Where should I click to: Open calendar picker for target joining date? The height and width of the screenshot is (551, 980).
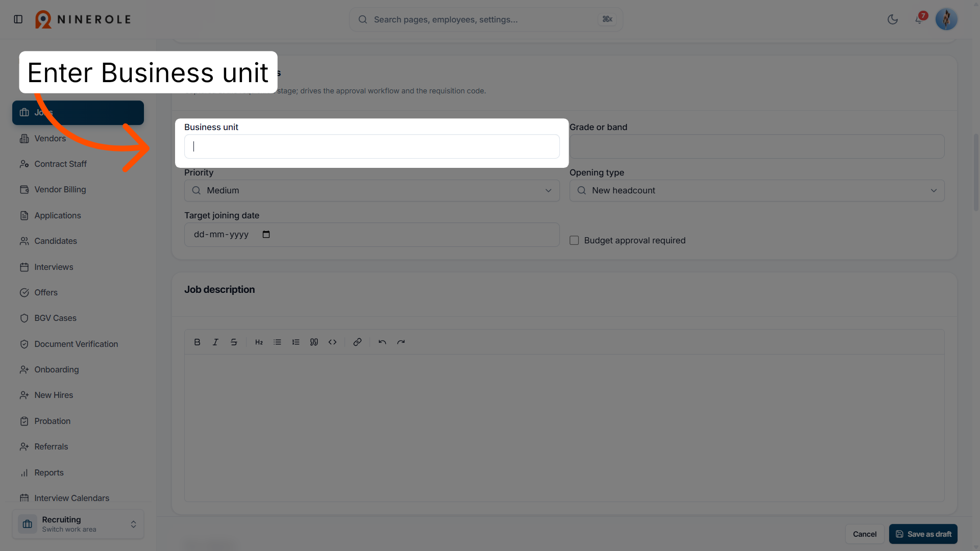tap(266, 235)
